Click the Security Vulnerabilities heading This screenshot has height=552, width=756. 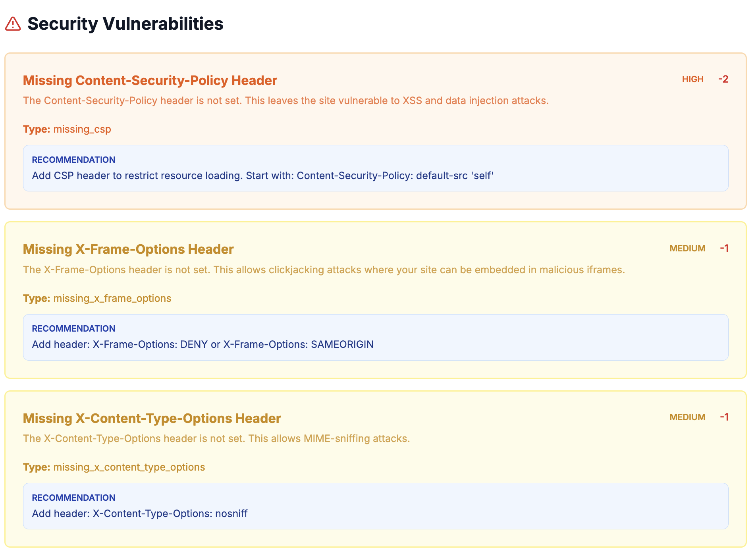click(125, 24)
